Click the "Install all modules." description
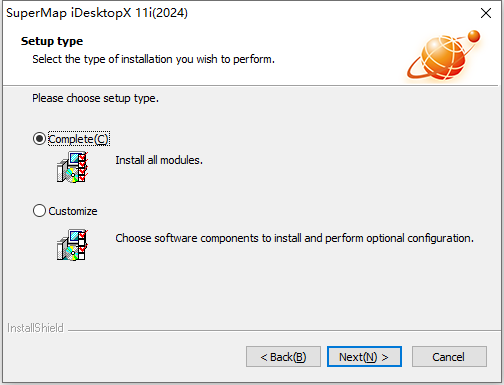This screenshot has width=504, height=385. coord(159,160)
